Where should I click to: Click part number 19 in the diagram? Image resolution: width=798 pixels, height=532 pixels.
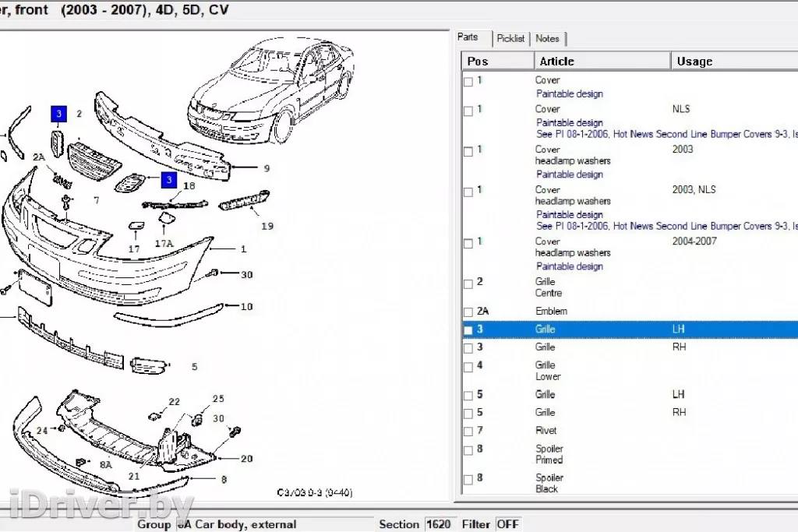point(268,227)
